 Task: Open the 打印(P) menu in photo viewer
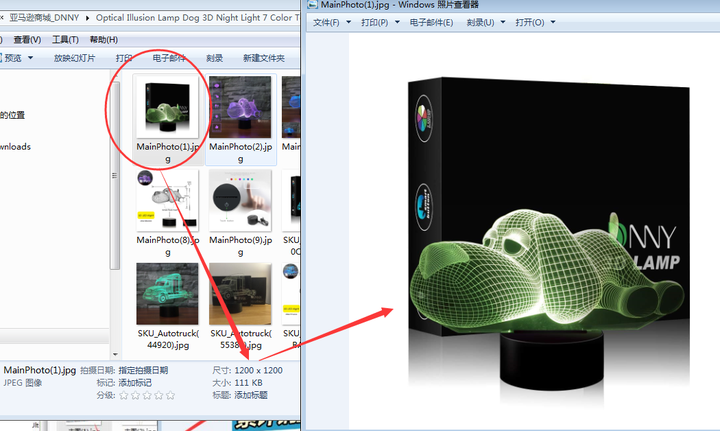point(374,22)
